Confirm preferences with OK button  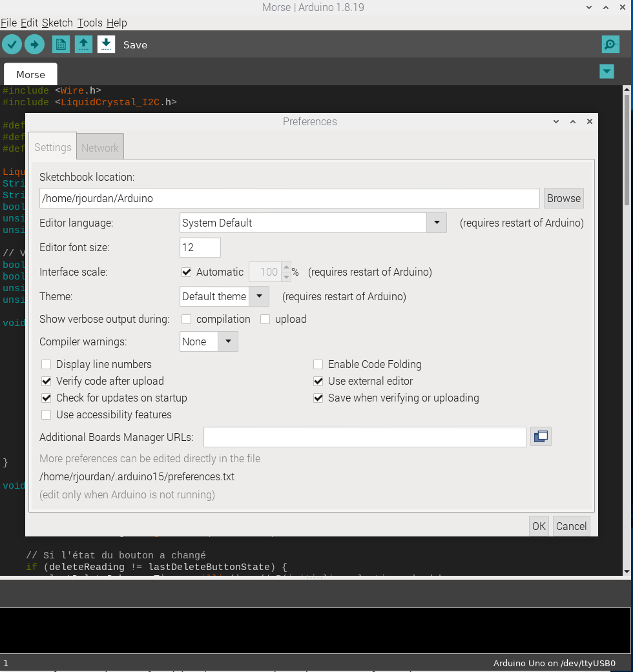(x=539, y=526)
